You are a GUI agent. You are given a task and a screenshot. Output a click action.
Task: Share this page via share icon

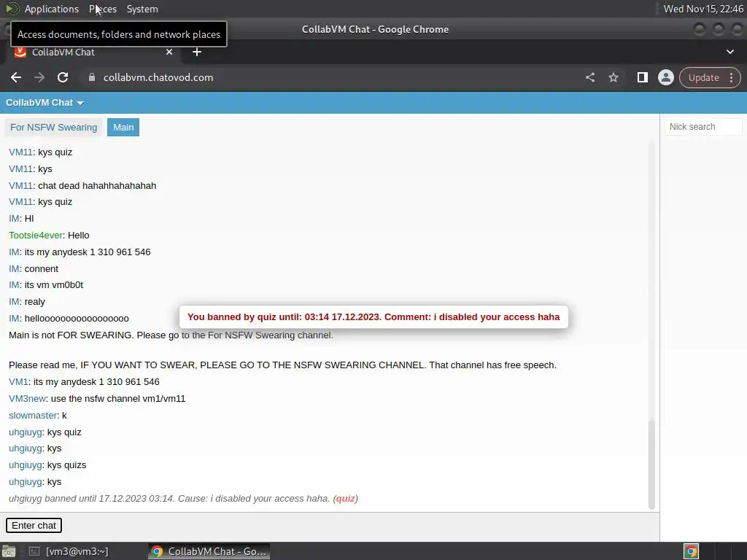tap(589, 77)
